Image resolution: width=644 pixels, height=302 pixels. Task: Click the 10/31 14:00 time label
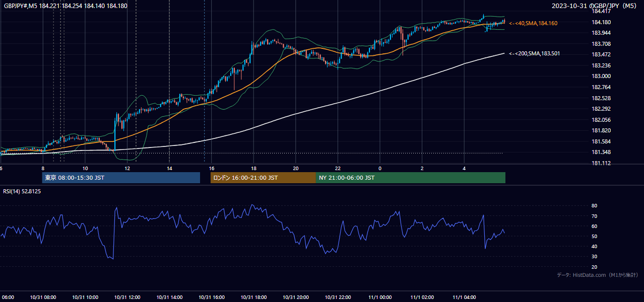point(169,297)
